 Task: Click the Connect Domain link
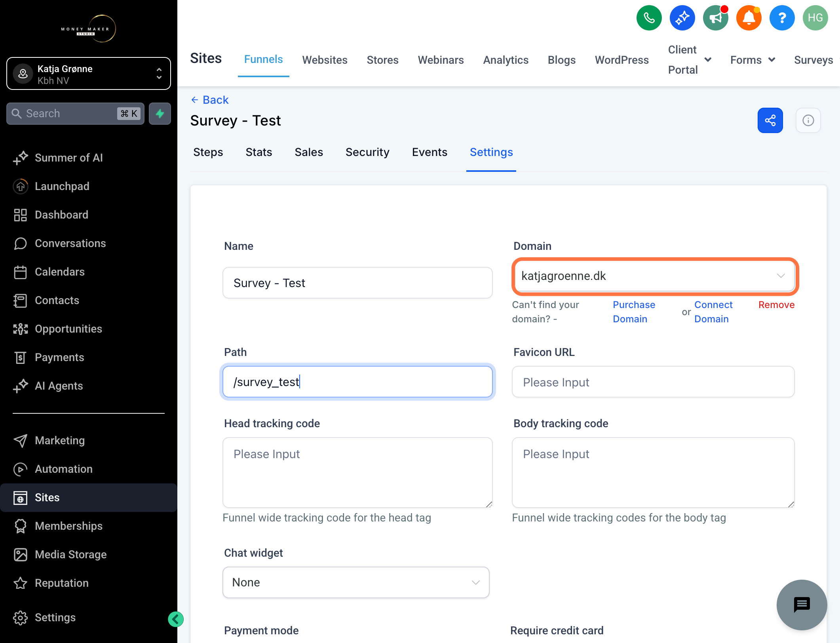point(713,312)
